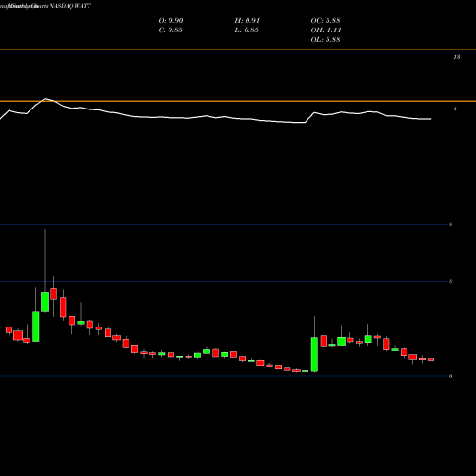Click the '13' upper axis label
This screenshot has width=476, height=476.
[457, 57]
